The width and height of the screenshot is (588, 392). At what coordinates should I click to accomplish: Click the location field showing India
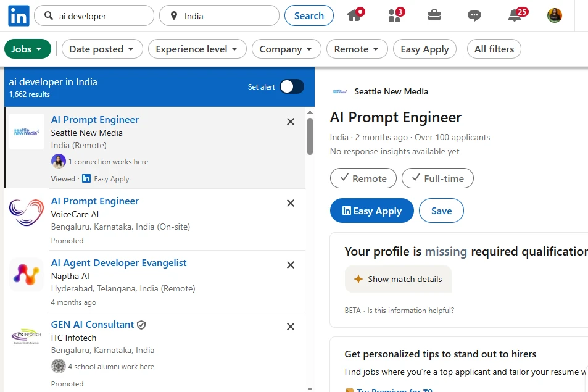[x=220, y=16]
